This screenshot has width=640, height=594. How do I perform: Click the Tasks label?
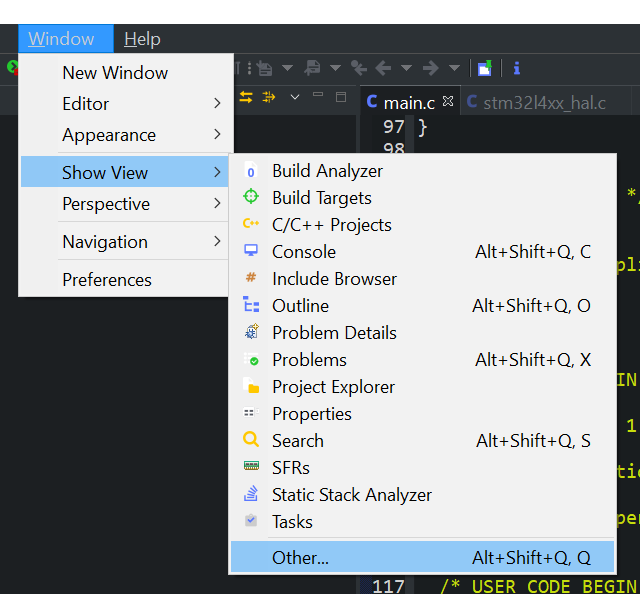tap(292, 521)
